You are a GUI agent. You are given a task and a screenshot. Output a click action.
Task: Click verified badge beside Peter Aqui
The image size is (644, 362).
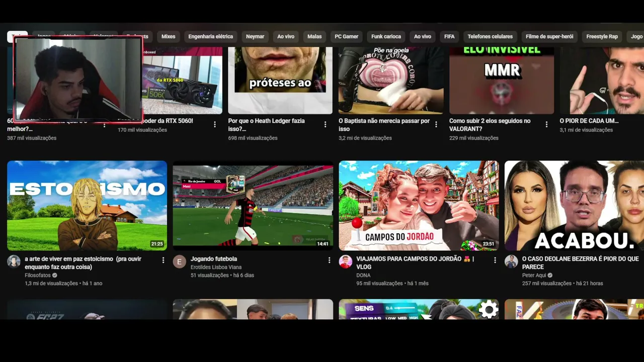tap(550, 276)
